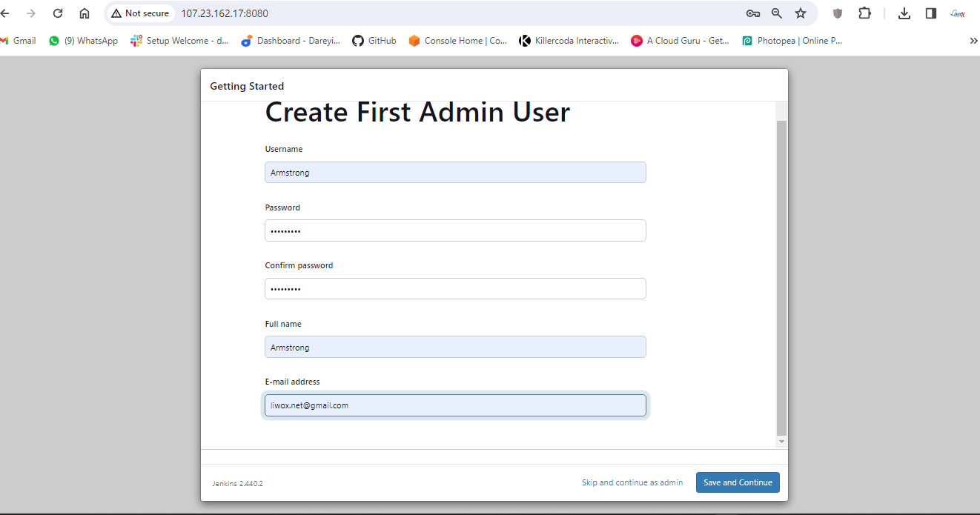This screenshot has height=515, width=980.
Task: Open the GitHub bookmark
Action: coord(374,41)
